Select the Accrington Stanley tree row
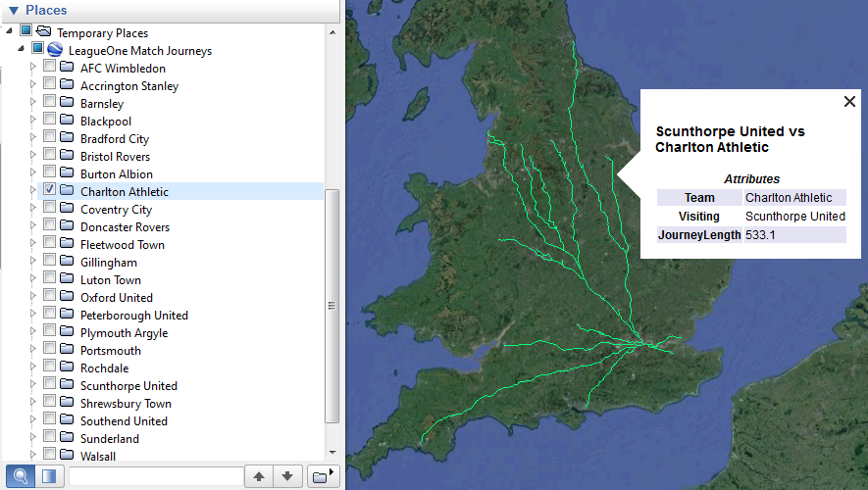868x490 pixels. click(129, 85)
